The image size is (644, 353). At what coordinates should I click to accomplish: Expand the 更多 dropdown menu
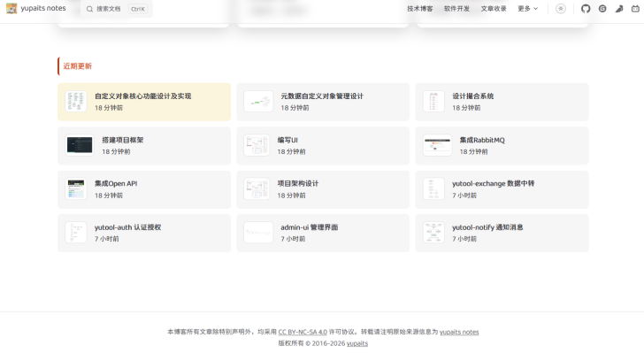pyautogui.click(x=528, y=9)
